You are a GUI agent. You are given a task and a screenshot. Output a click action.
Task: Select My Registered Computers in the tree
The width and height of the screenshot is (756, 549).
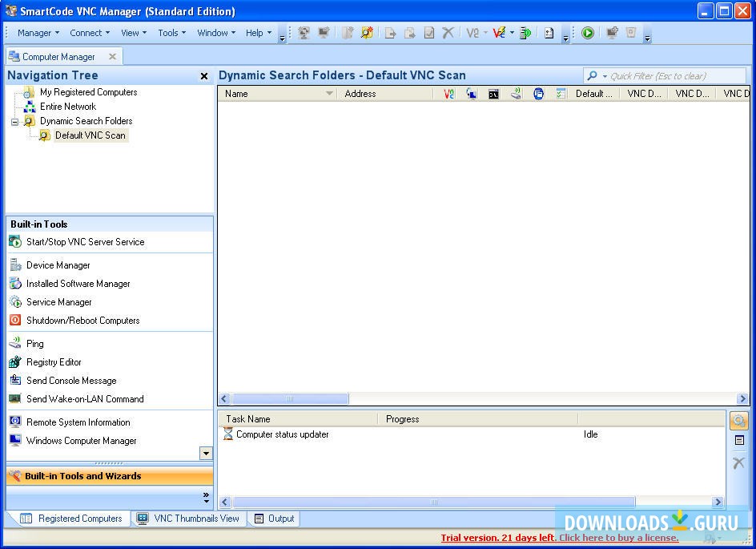click(89, 92)
